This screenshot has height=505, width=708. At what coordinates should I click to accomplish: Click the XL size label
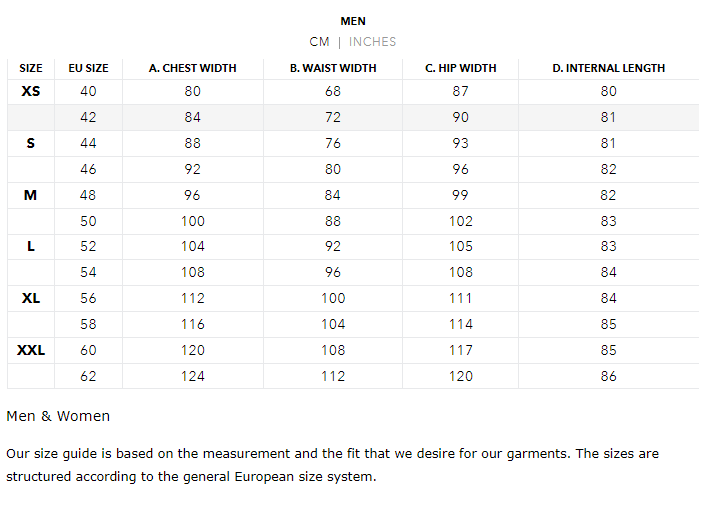(x=31, y=298)
